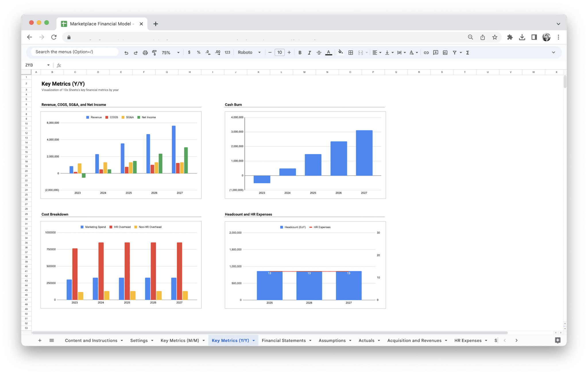The height and width of the screenshot is (374, 588).
Task: Open the Key Metrics (M/M) sheet
Action: pyautogui.click(x=179, y=340)
